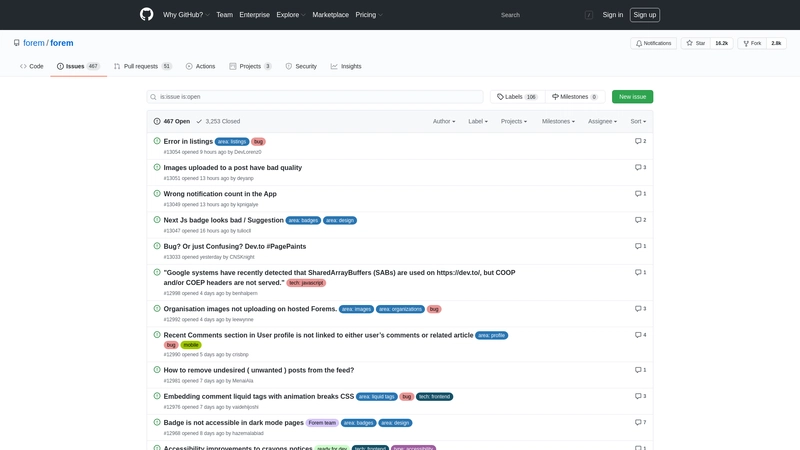Open the Projects filter dropdown
Image resolution: width=800 pixels, height=450 pixels.
514,121
